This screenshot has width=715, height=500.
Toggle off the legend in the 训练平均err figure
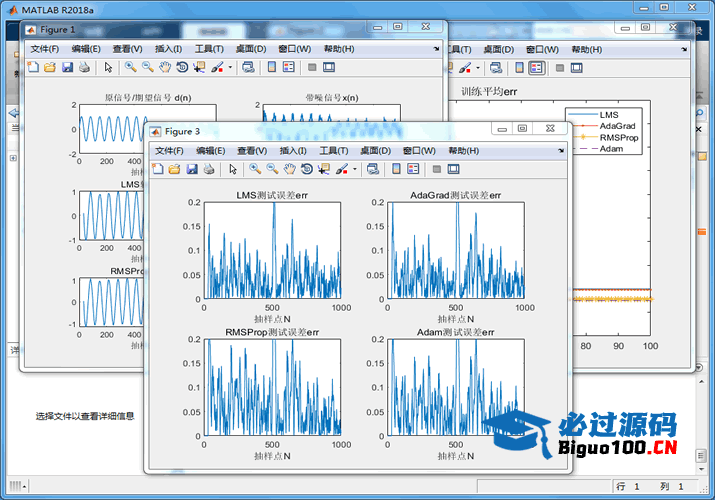point(536,67)
